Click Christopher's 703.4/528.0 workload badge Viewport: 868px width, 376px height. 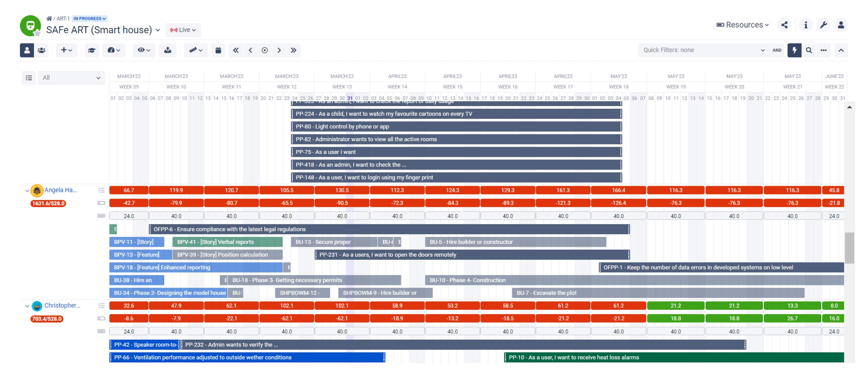pyautogui.click(x=47, y=319)
